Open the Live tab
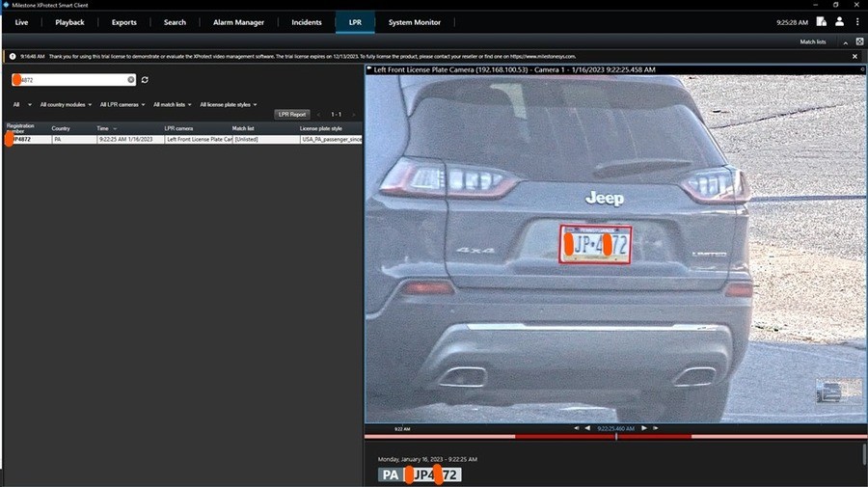Image resolution: width=868 pixels, height=487 pixels. click(x=21, y=22)
